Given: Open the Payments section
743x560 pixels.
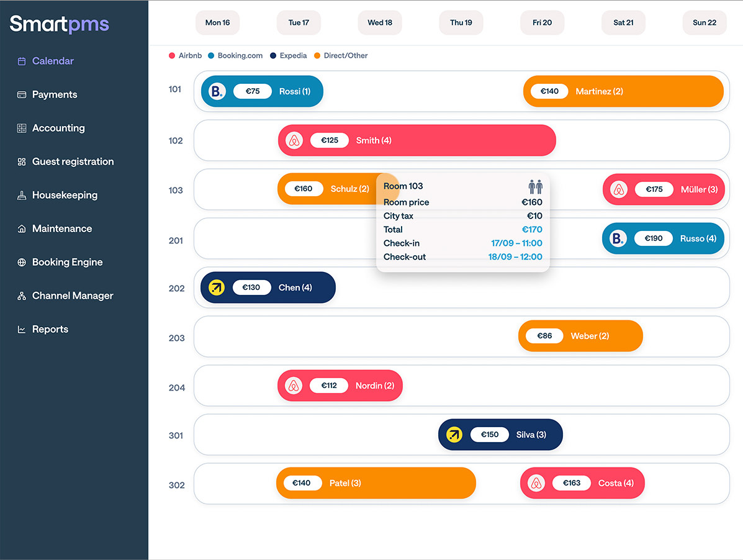Looking at the screenshot, I should point(55,95).
